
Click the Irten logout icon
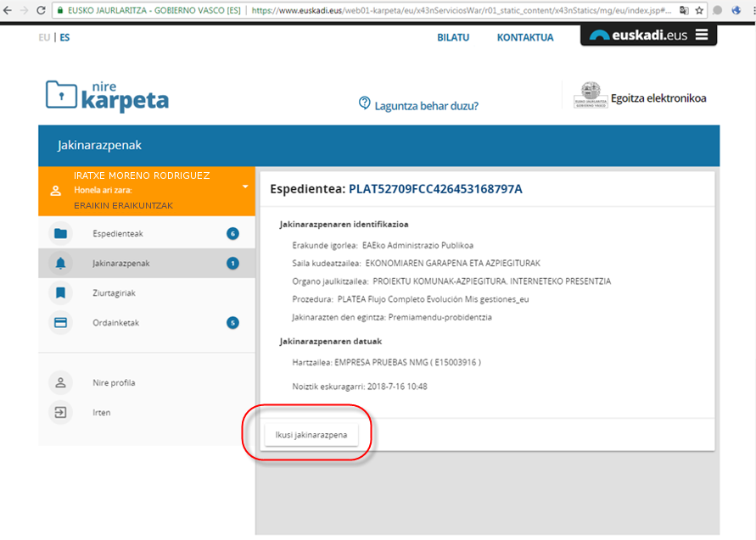[x=60, y=413]
